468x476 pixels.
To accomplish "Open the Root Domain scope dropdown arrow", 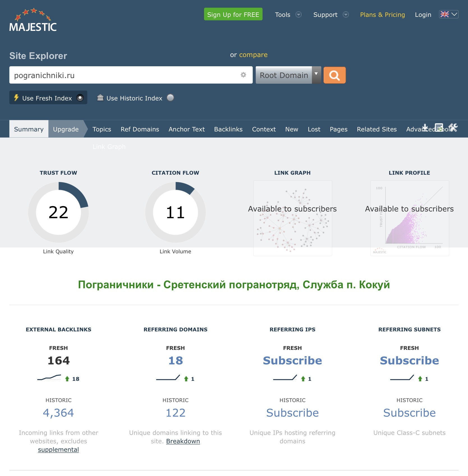I will 316,75.
